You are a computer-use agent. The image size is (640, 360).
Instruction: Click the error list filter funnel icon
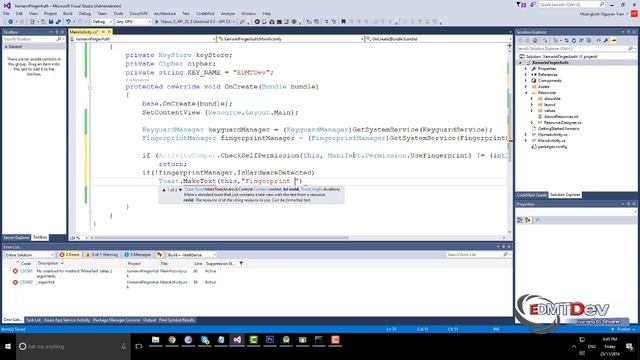[241, 264]
